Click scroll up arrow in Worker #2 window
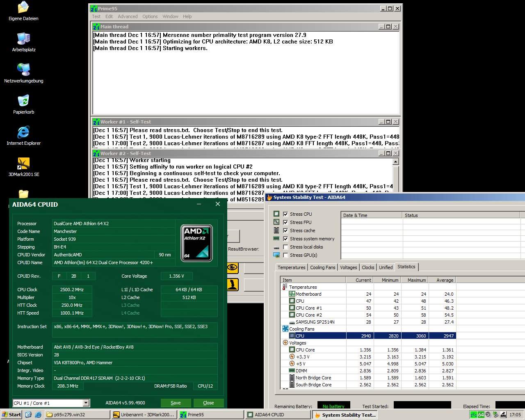The image size is (525, 420). click(396, 162)
